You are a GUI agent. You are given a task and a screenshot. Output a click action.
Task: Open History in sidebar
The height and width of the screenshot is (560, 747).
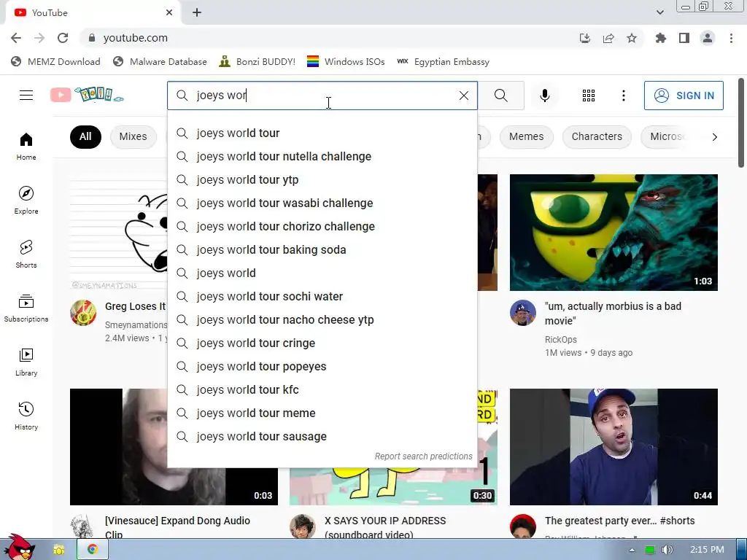pos(26,416)
